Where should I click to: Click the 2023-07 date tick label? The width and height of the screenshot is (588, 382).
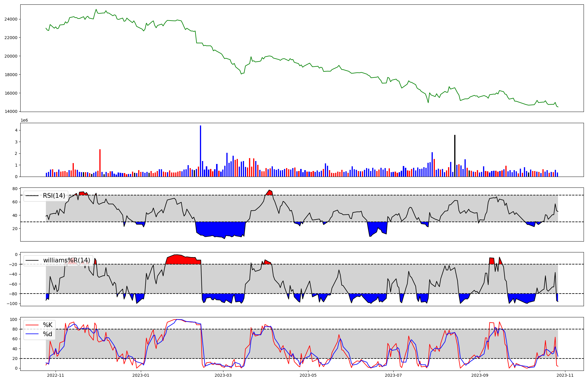pos(393,375)
